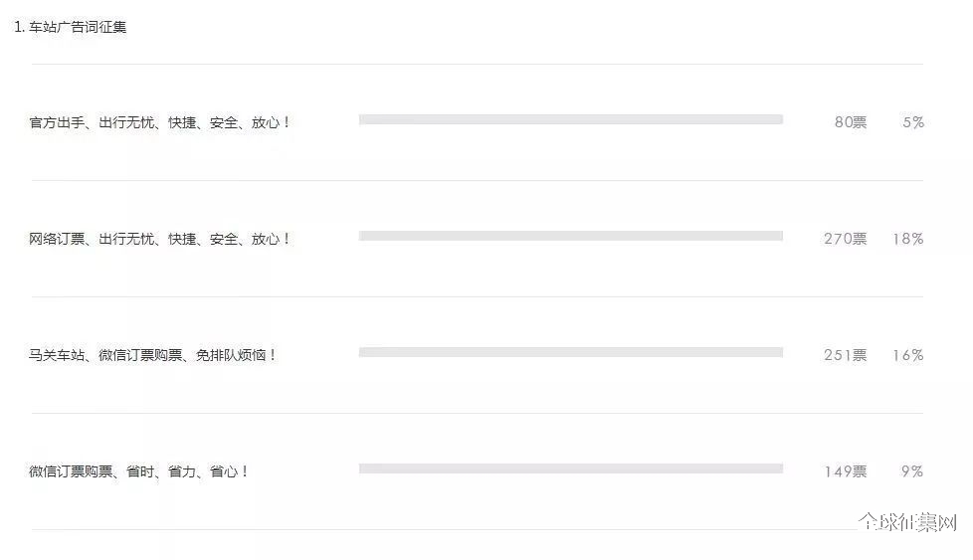Click the 149票 vote count
Screen dimensions: 973x560
(x=846, y=471)
